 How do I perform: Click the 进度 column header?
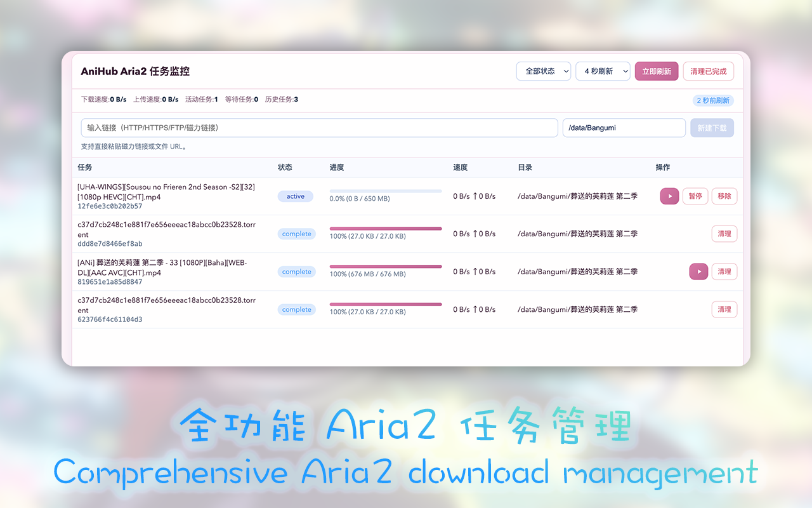(x=337, y=168)
